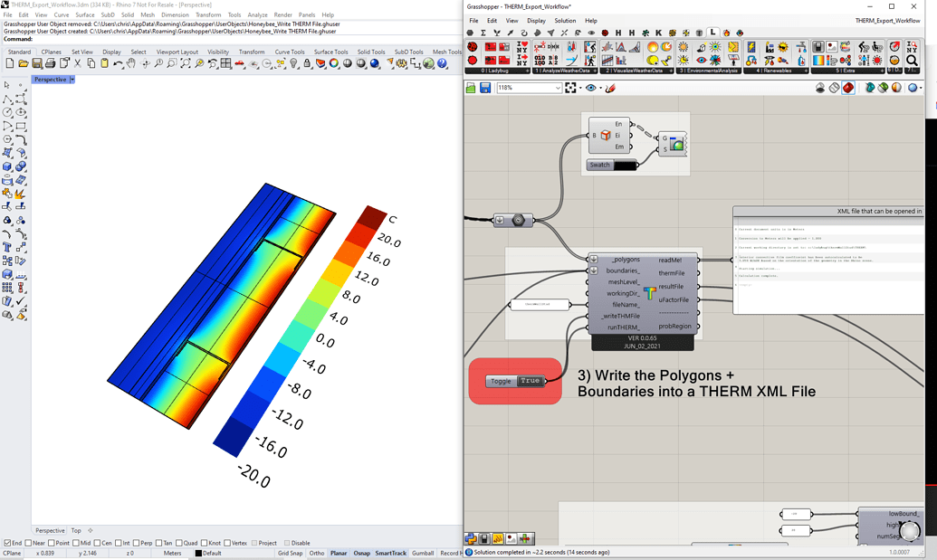Screen dimensions: 937x560
Task: Click the zoom extents icon beside the zoom percentage
Action: tap(571, 88)
